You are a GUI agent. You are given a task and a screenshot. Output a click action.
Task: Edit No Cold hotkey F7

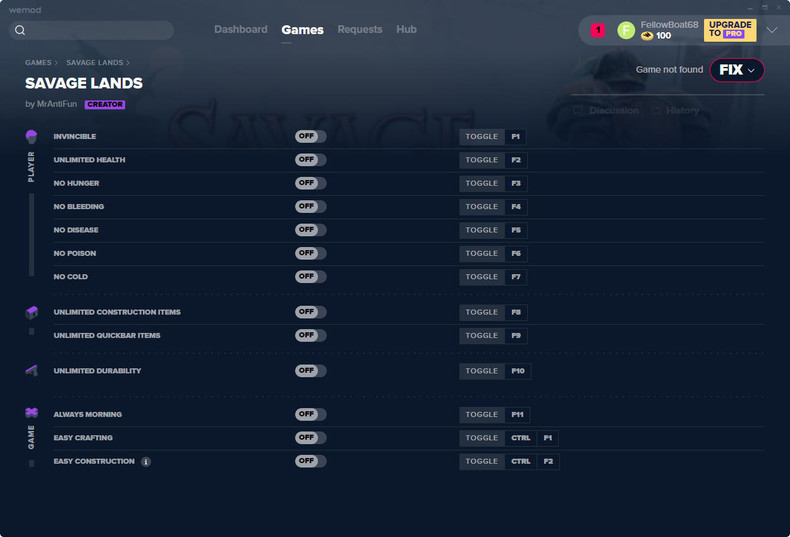click(x=516, y=277)
